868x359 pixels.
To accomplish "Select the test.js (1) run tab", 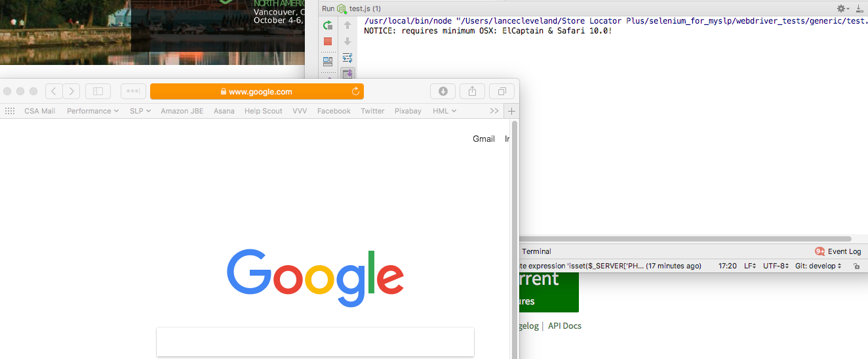I will [x=365, y=9].
